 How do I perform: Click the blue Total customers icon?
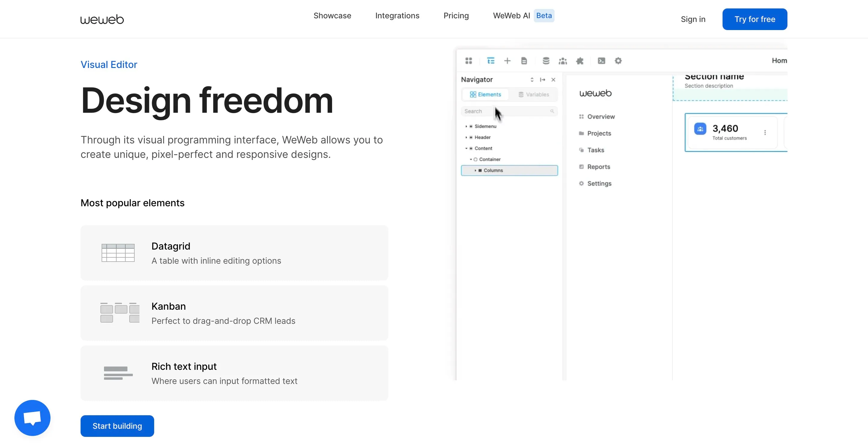(700, 129)
